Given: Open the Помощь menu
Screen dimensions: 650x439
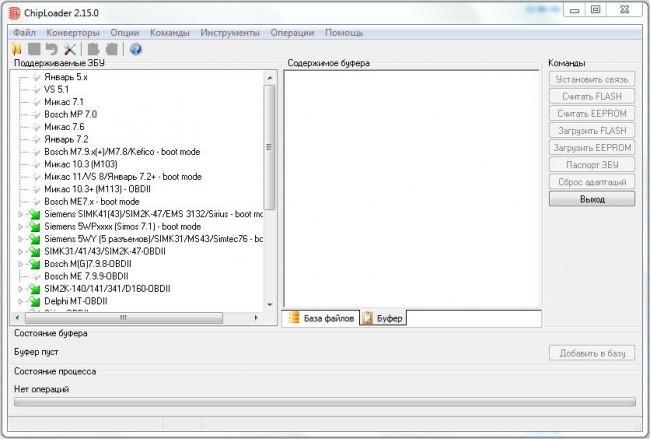Looking at the screenshot, I should tap(344, 33).
